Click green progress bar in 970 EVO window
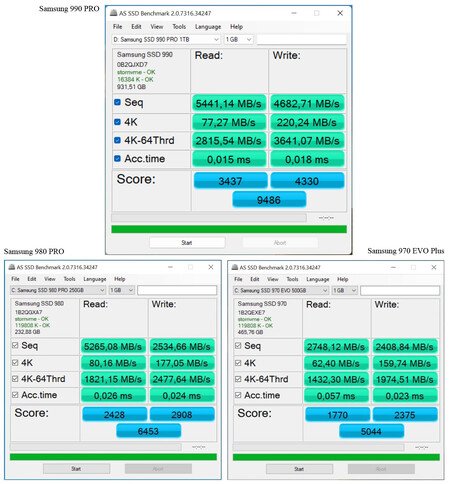 pos(336,457)
